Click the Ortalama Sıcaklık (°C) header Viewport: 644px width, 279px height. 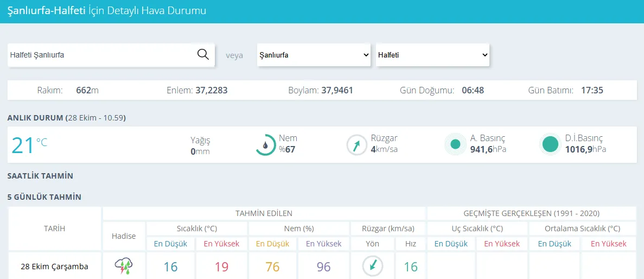pyautogui.click(x=582, y=229)
